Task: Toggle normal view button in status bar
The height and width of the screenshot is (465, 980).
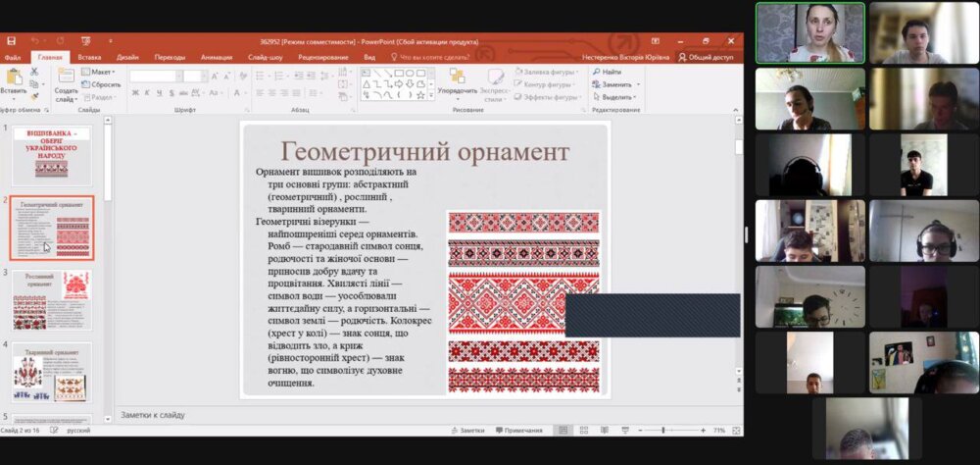Action: [x=563, y=431]
